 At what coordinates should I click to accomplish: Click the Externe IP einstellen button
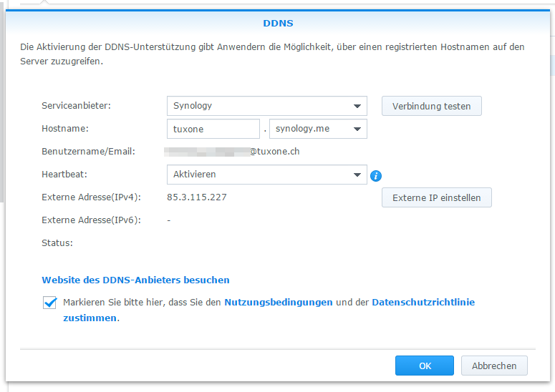pyautogui.click(x=436, y=197)
